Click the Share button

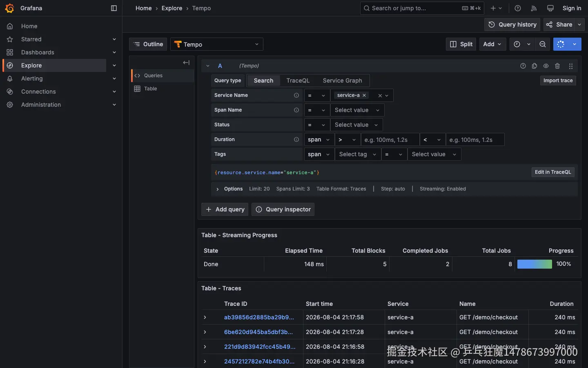(x=559, y=25)
